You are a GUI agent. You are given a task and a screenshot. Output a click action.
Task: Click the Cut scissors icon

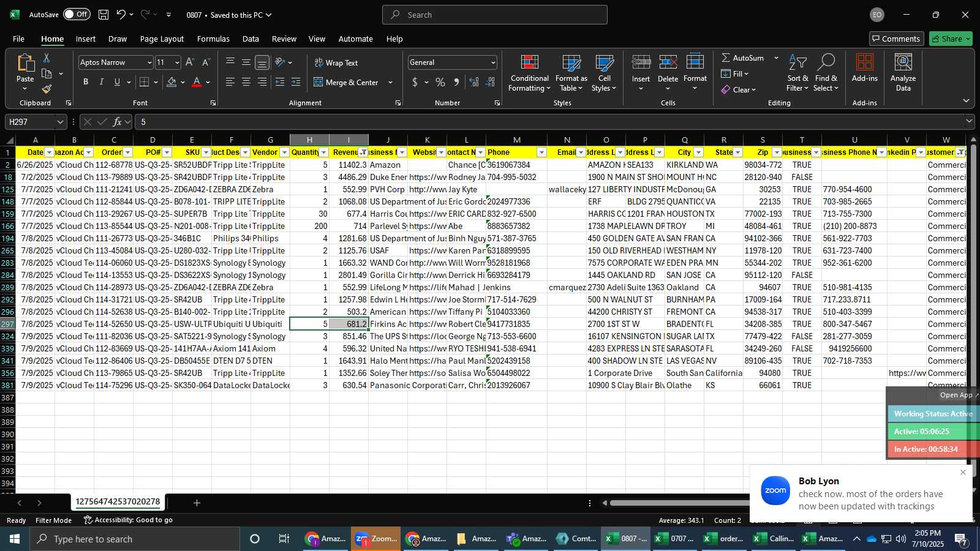coord(47,58)
